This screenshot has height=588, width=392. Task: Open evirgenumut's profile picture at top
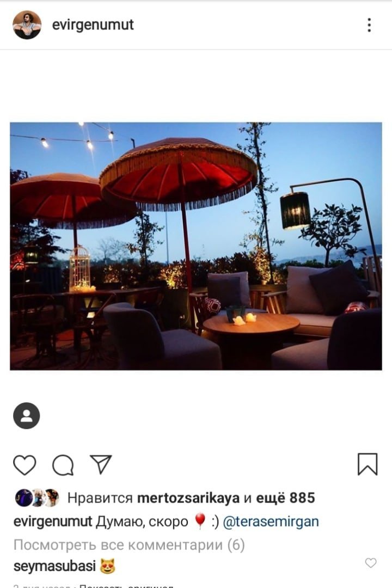click(x=27, y=24)
